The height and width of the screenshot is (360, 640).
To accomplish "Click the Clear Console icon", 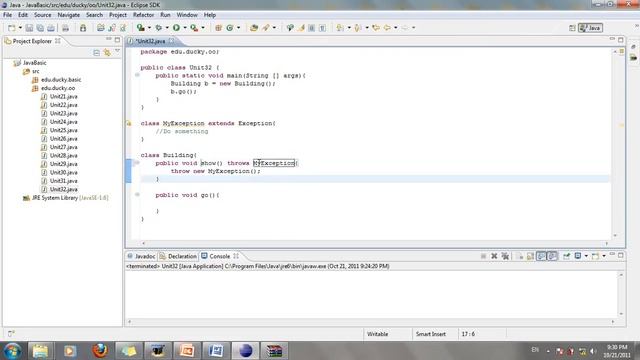I will (x=519, y=256).
